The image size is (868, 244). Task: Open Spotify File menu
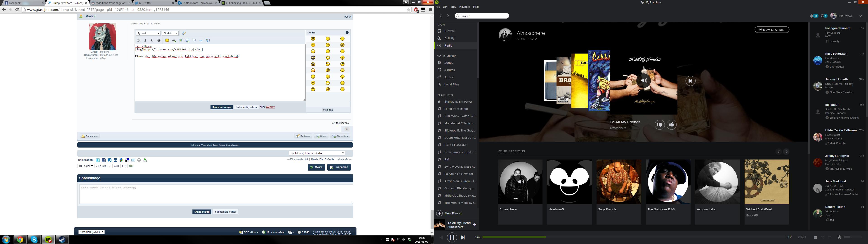click(437, 7)
